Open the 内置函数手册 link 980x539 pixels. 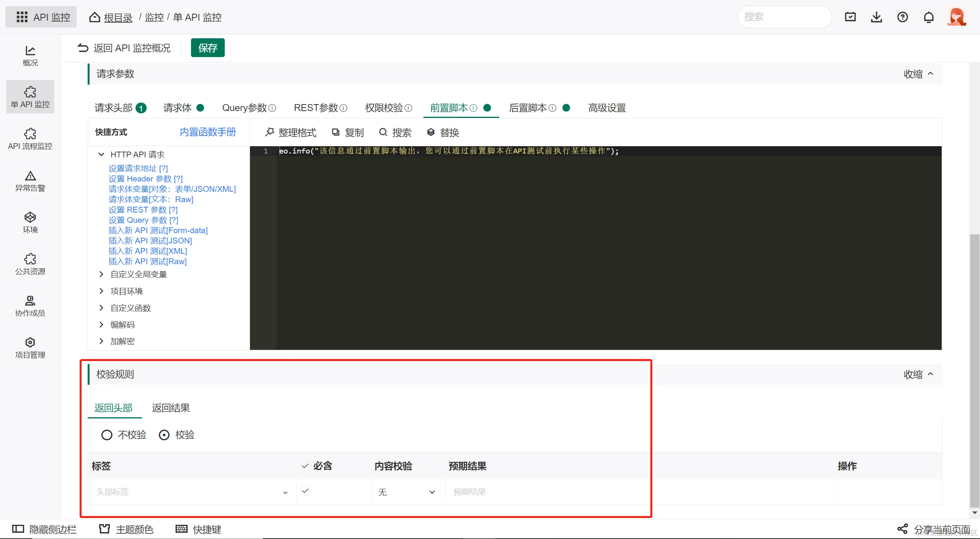click(x=207, y=132)
